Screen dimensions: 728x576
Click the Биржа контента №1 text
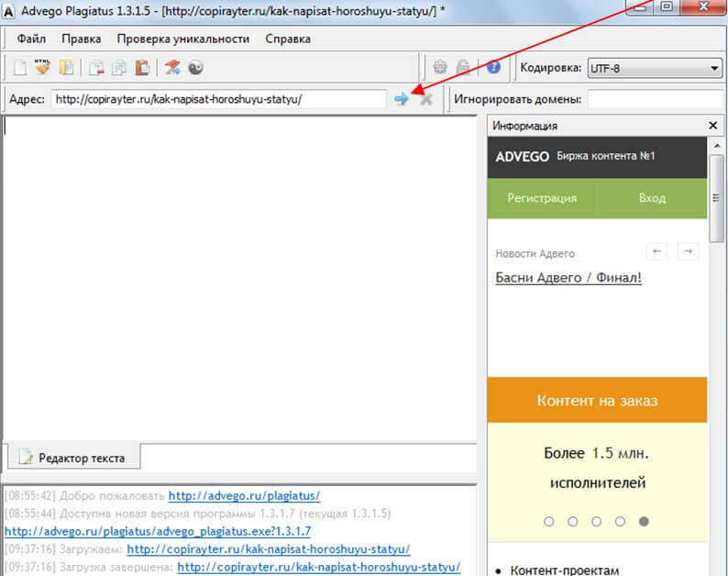pos(606,156)
